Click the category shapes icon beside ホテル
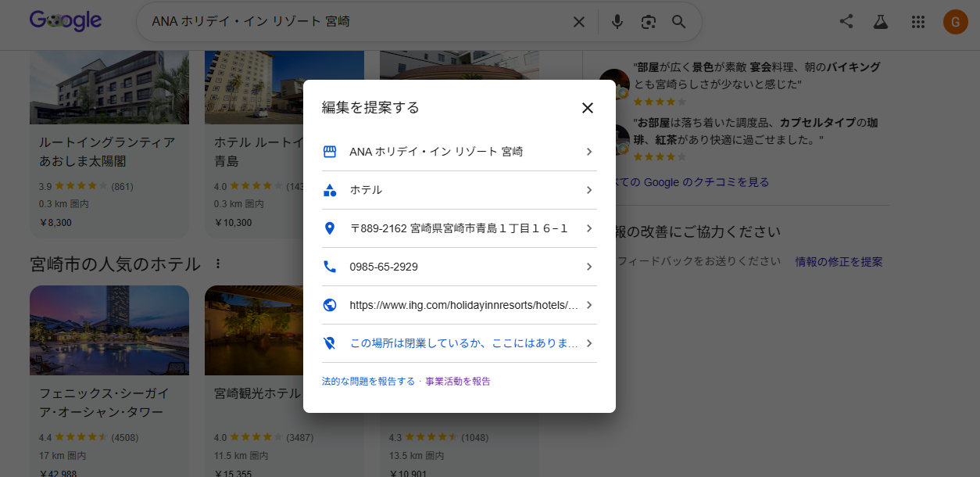The image size is (980, 477). [330, 190]
